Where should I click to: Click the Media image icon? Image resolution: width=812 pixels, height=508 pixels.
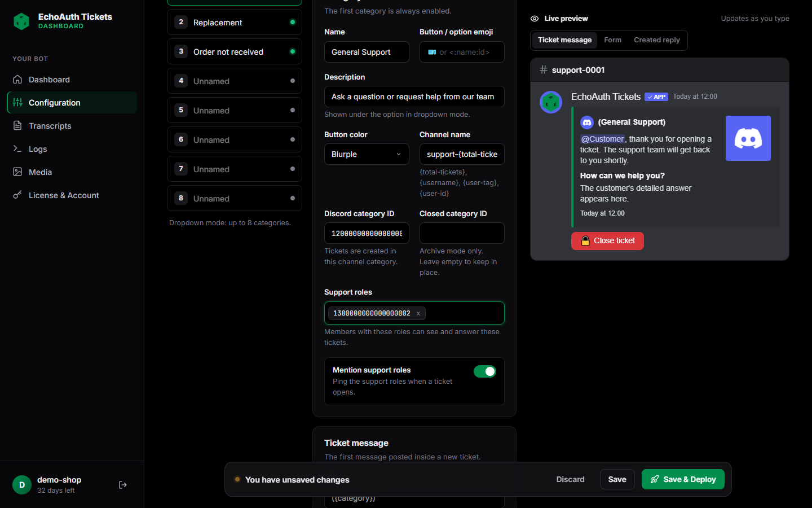tap(17, 172)
